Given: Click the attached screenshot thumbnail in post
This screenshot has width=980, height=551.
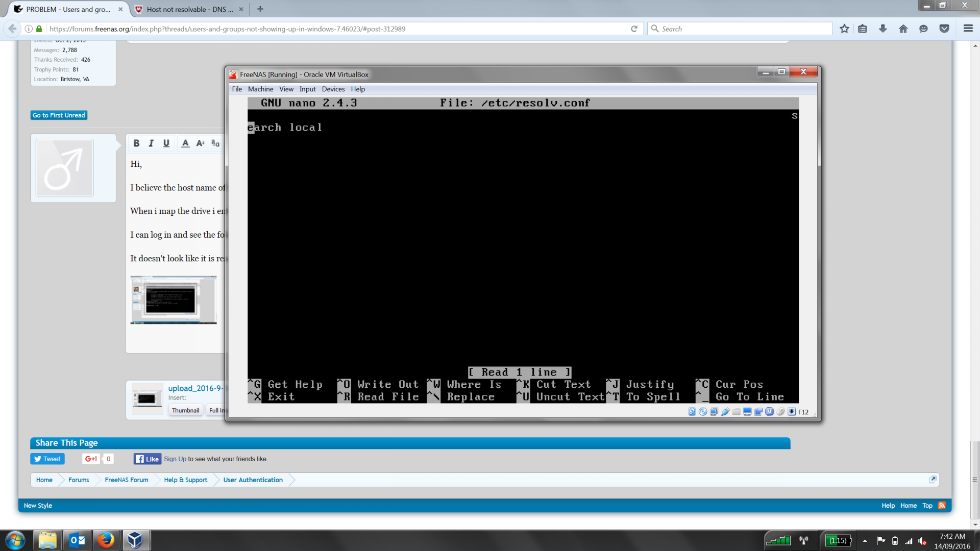Looking at the screenshot, I should tap(174, 300).
